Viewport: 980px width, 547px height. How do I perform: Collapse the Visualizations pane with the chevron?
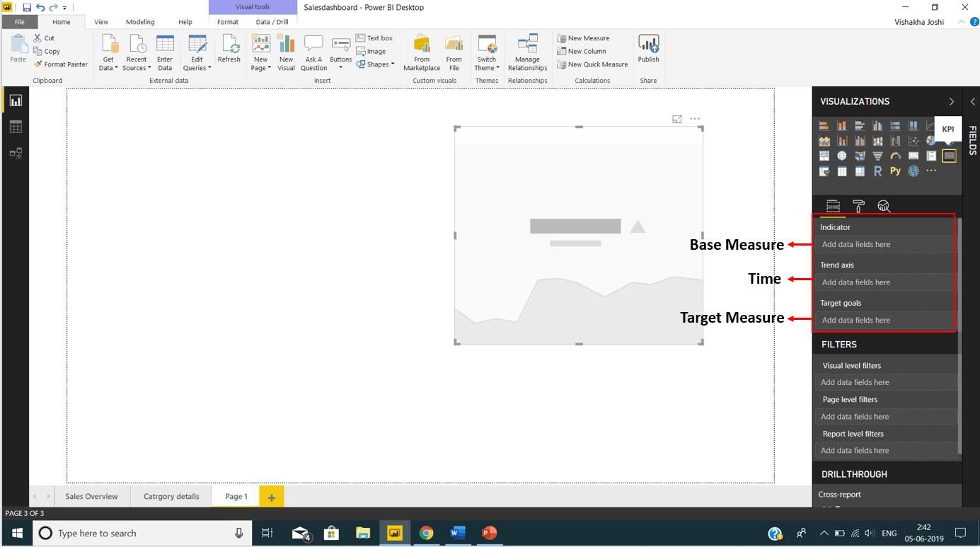952,101
